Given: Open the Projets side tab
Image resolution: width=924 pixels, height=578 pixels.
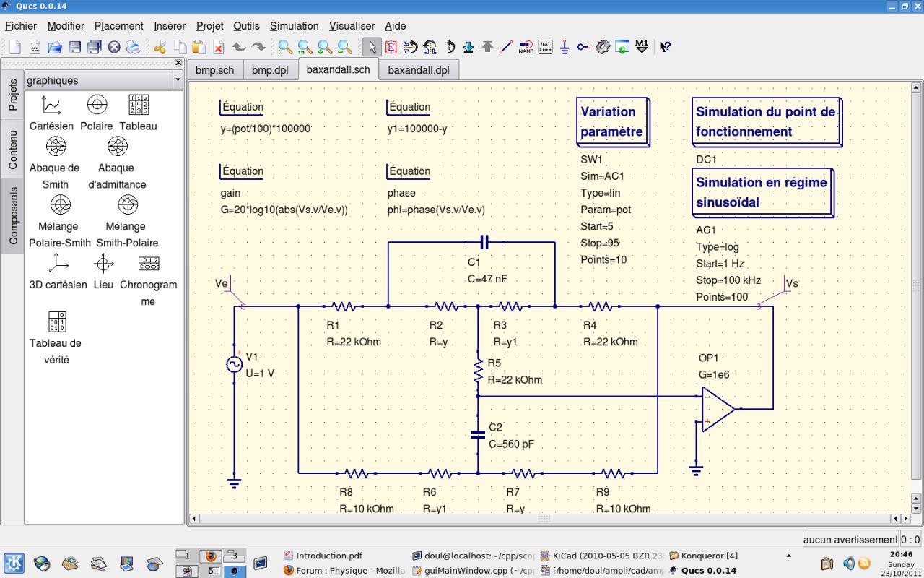Looking at the screenshot, I should point(13,95).
